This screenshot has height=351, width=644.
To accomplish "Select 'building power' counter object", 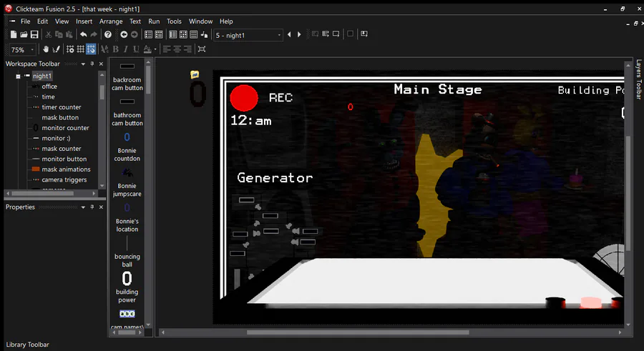I will (x=127, y=287).
